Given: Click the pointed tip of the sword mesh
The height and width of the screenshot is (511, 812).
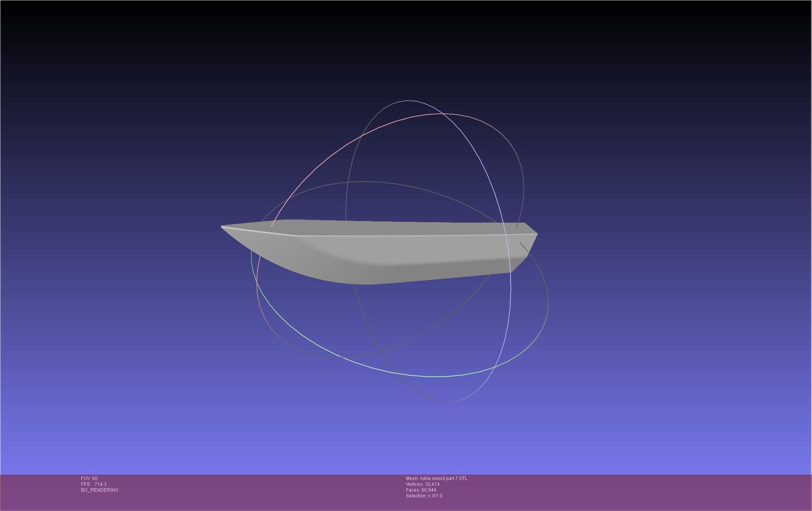Looking at the screenshot, I should click(223, 227).
